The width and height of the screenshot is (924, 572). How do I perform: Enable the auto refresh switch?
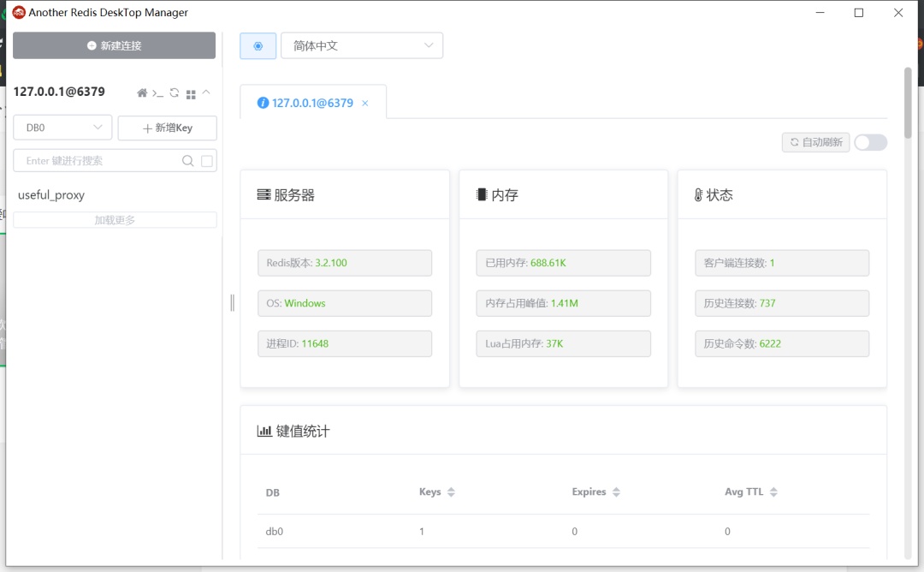(x=871, y=142)
